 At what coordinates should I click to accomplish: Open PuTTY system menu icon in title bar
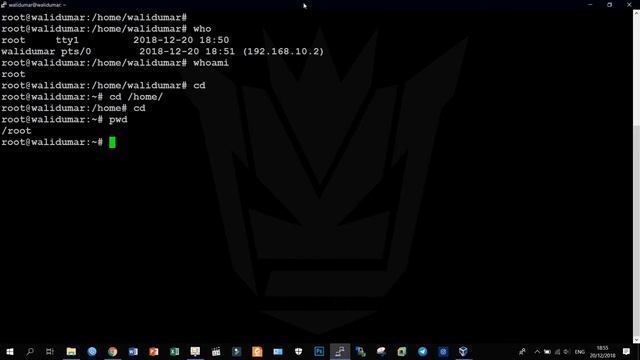click(4, 5)
